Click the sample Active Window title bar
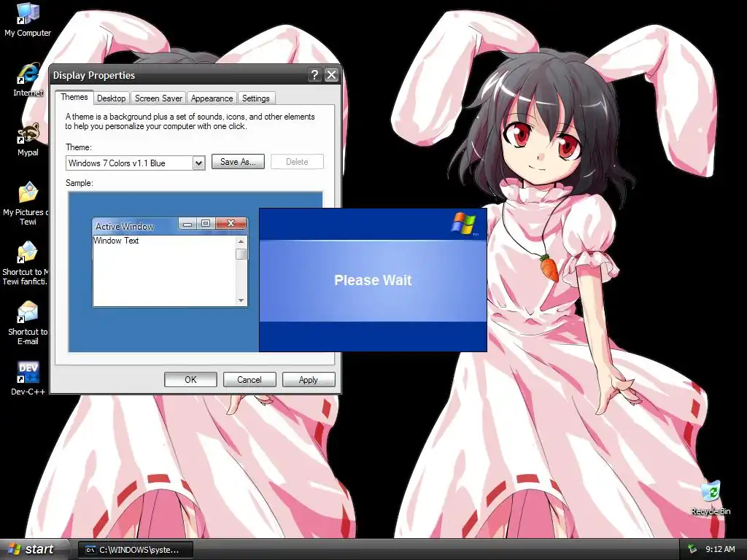 point(136,226)
